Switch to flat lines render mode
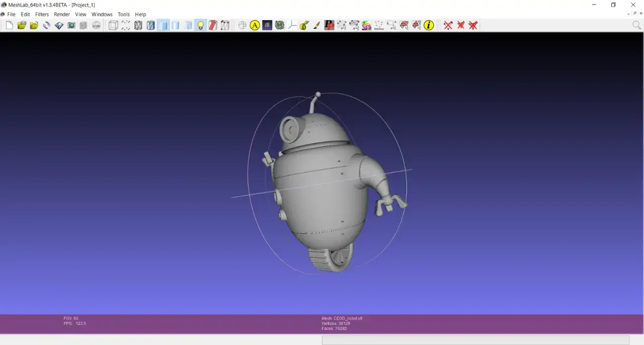Image resolution: width=644 pixels, height=345 pixels. click(163, 25)
